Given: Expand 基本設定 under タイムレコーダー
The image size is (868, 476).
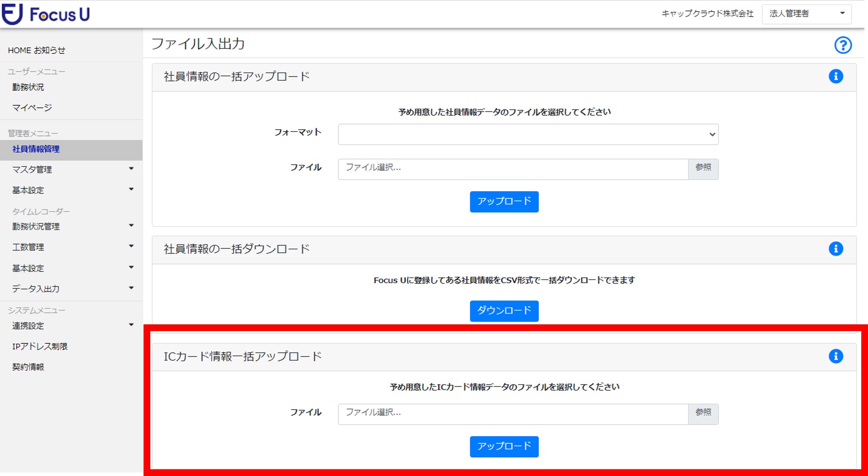Looking at the screenshot, I should [x=131, y=267].
